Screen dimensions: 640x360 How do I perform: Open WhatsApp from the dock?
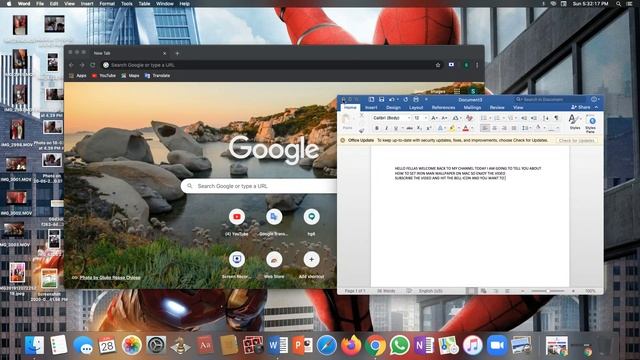tap(400, 345)
